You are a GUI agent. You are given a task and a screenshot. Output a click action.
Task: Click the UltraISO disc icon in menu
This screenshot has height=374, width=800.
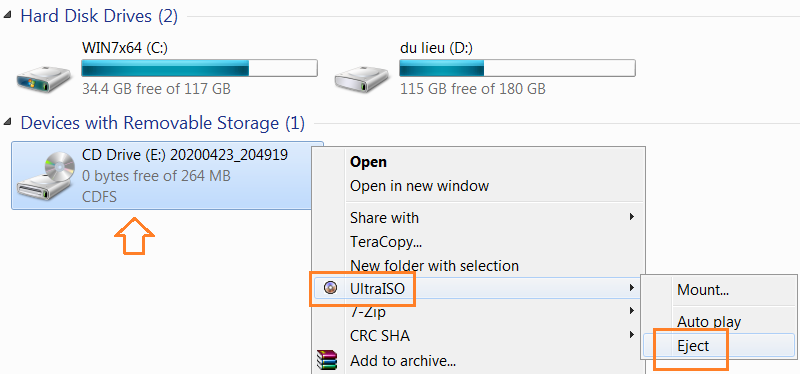(x=331, y=288)
